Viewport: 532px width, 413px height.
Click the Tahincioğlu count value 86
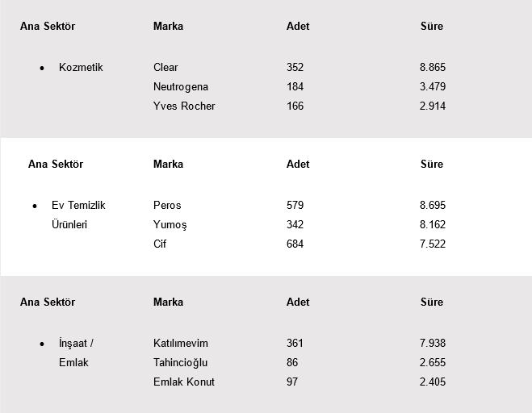pyautogui.click(x=292, y=362)
